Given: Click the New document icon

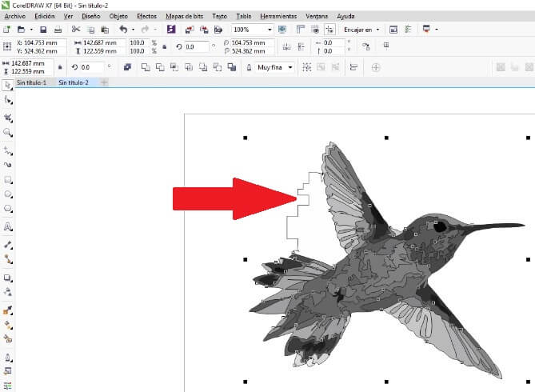Looking at the screenshot, I should point(6,30).
